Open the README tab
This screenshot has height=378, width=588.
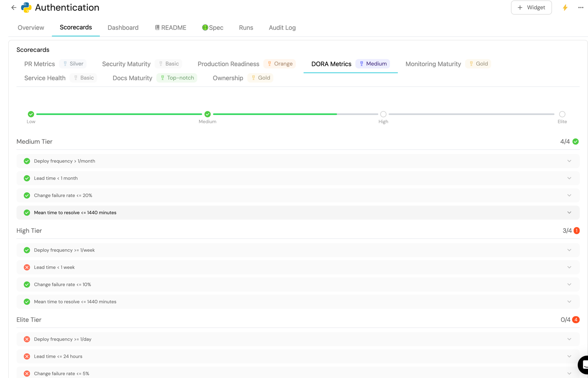click(171, 28)
